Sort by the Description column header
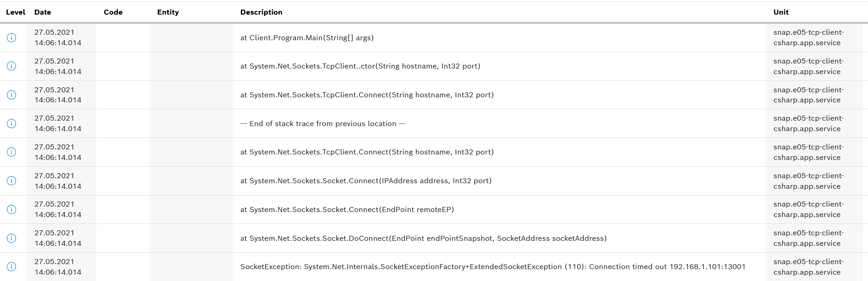The image size is (868, 281). (x=261, y=12)
